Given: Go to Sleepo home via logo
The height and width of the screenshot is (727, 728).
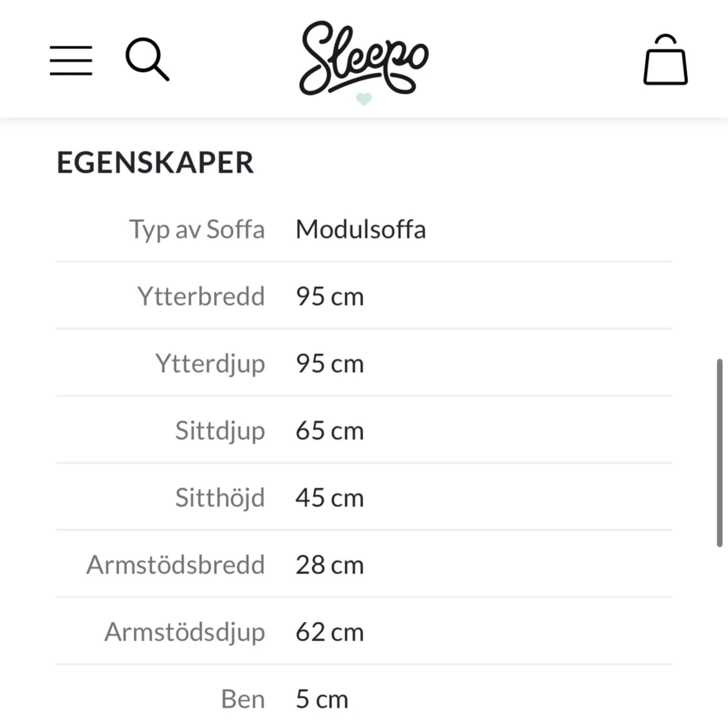Looking at the screenshot, I should coord(364,58).
